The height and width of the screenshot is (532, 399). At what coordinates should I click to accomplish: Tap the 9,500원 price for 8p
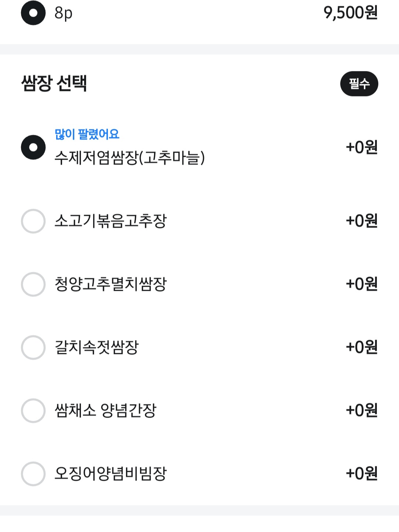tap(351, 13)
